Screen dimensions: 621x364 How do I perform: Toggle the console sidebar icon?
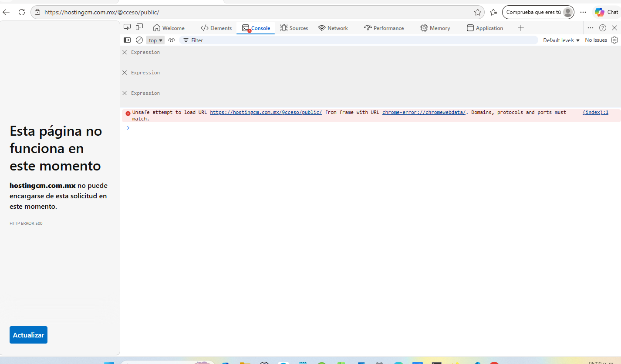point(127,40)
